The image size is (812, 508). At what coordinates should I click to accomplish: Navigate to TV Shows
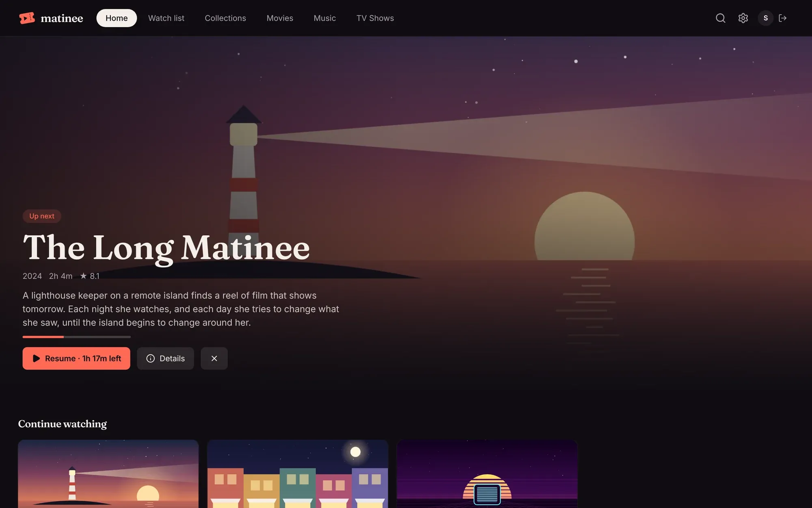tap(375, 18)
